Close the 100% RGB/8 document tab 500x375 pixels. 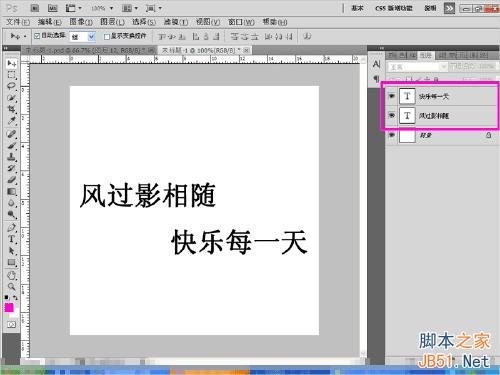point(246,50)
